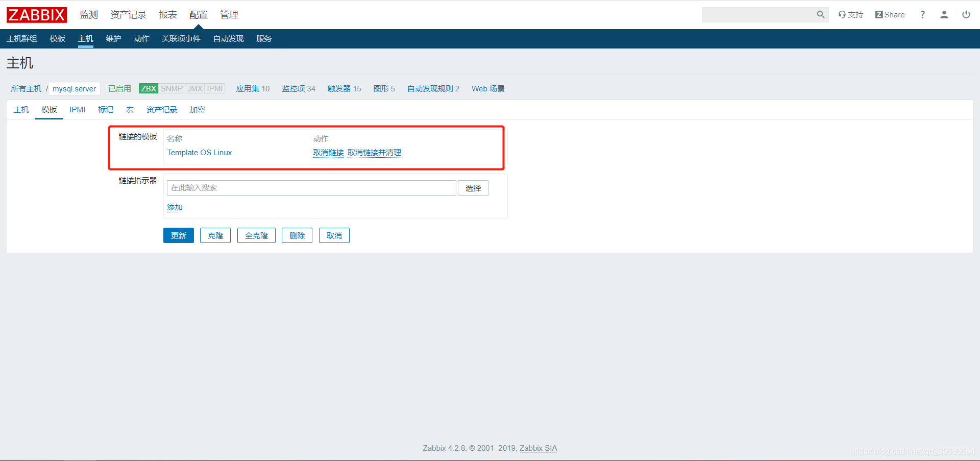This screenshot has width=980, height=461.
Task: Go to 关联项事件 submenu
Action: [x=181, y=39]
